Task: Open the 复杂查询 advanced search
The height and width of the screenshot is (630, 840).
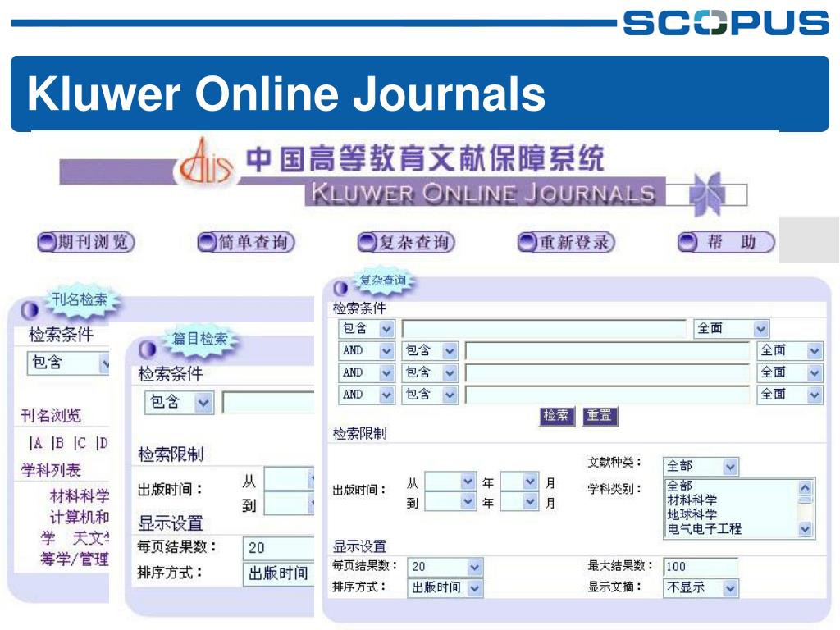Action: point(406,242)
